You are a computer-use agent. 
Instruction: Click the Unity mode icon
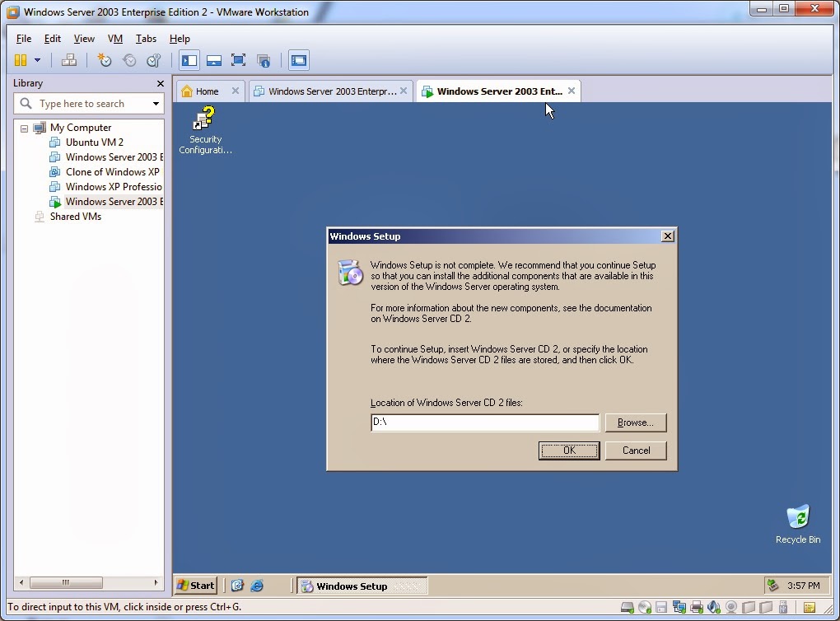pos(263,60)
